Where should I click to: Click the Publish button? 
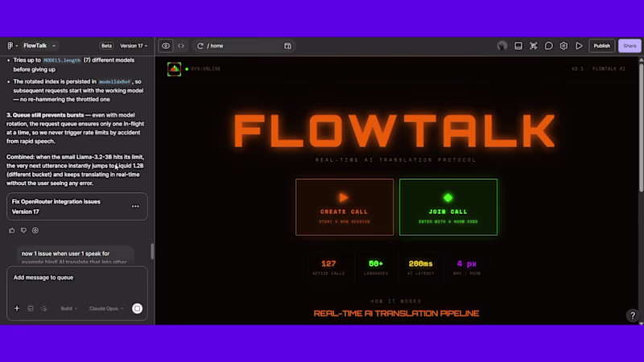601,46
